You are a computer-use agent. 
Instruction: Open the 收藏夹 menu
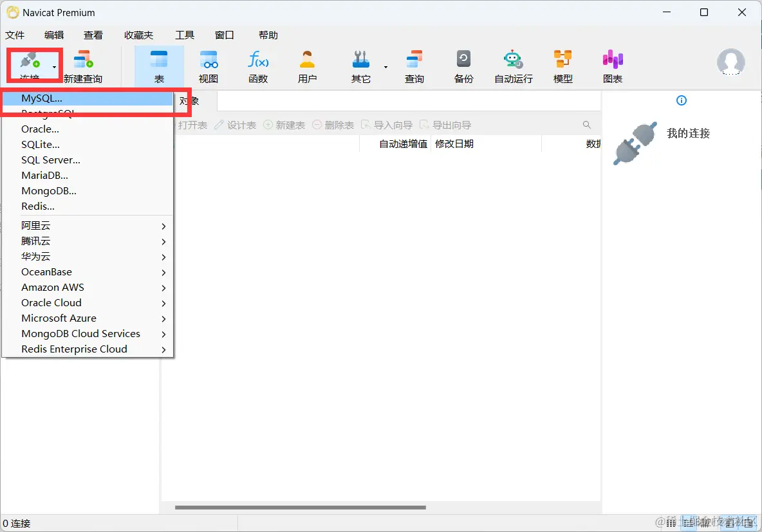[x=138, y=35]
